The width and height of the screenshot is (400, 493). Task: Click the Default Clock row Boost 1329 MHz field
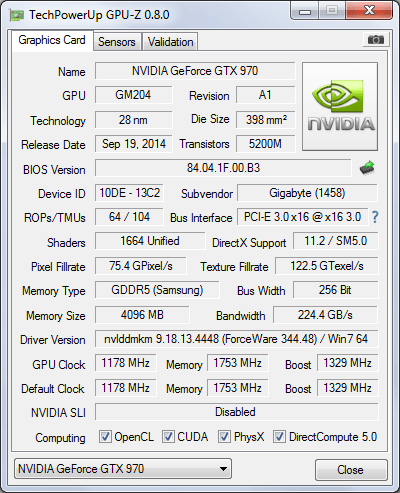tap(348, 388)
